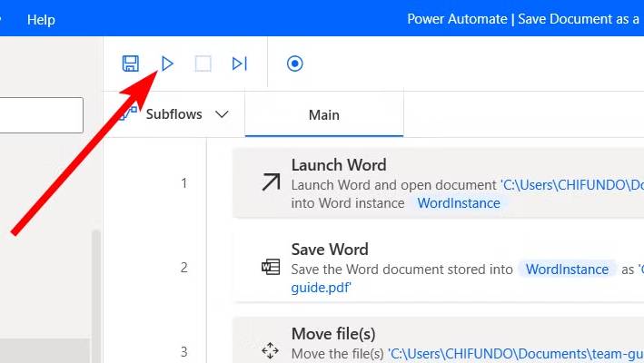Image resolution: width=644 pixels, height=363 pixels.
Task: Click line number 1 in the gutter
Action: tap(184, 183)
